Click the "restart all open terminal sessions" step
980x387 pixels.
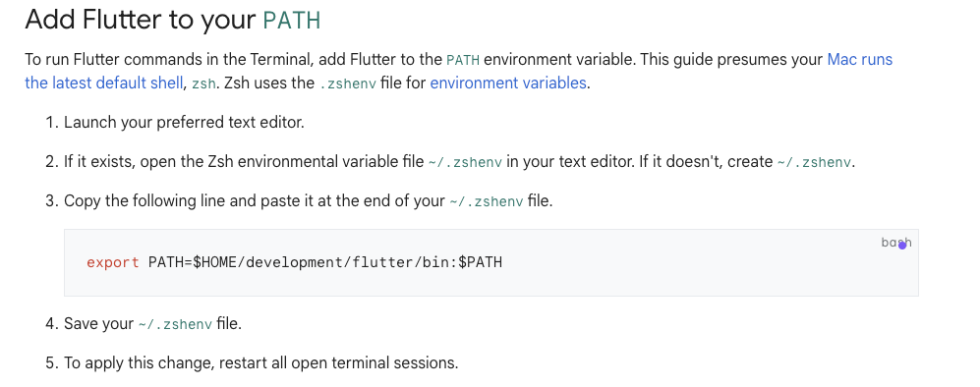tap(339, 362)
